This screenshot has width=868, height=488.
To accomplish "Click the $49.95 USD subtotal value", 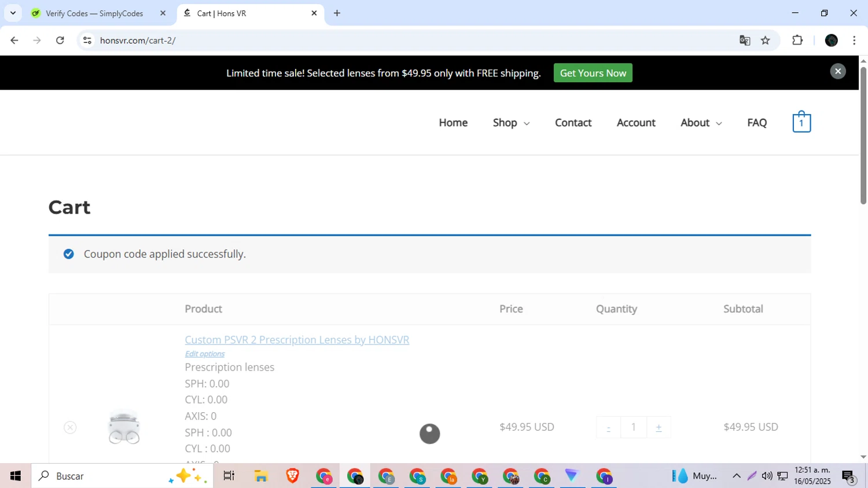I will pyautogui.click(x=751, y=427).
